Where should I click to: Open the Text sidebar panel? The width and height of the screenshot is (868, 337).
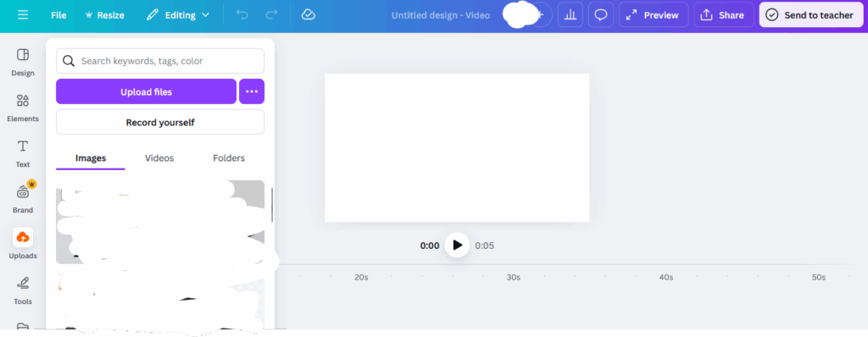point(23,154)
